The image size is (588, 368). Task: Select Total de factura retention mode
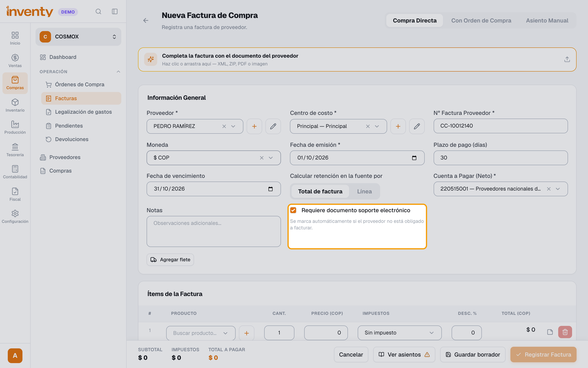coord(320,192)
